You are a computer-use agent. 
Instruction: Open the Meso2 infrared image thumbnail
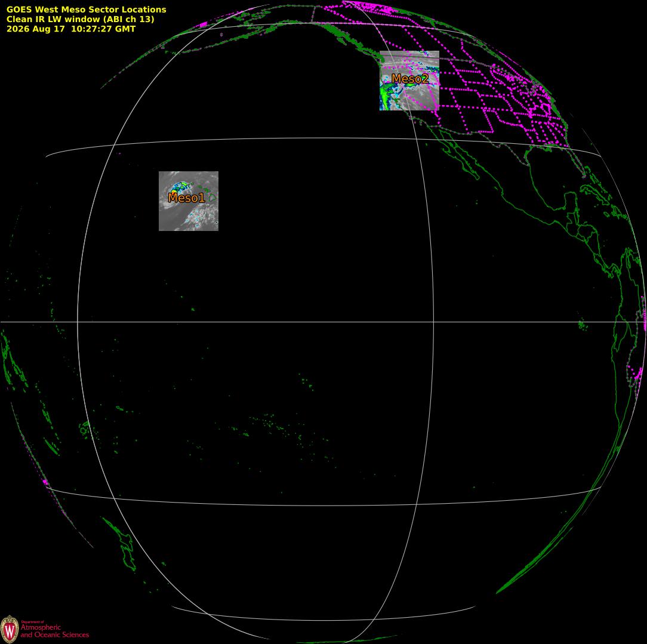point(409,81)
